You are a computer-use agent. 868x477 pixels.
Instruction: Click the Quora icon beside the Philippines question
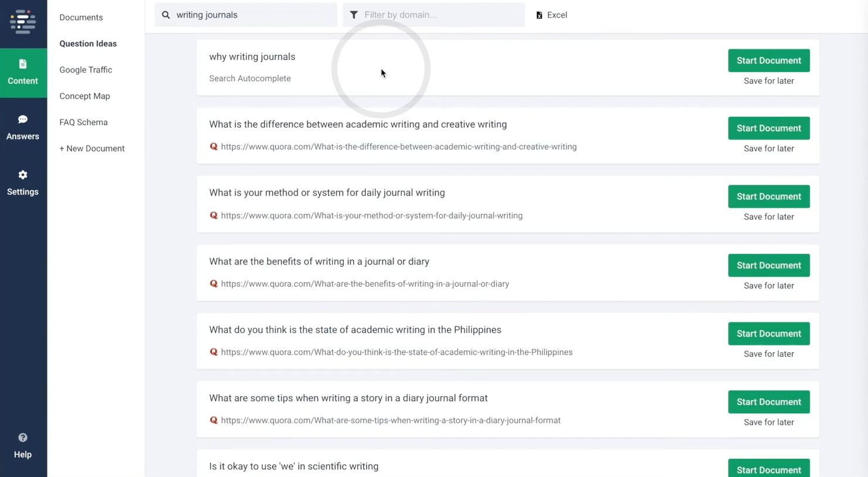pyautogui.click(x=213, y=352)
